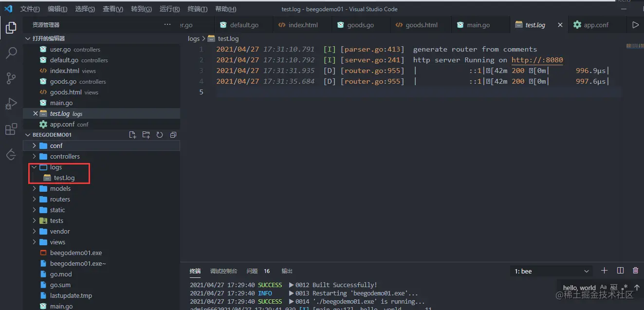Open the 帮助(H) menu
The width and height of the screenshot is (644, 310).
click(x=225, y=9)
